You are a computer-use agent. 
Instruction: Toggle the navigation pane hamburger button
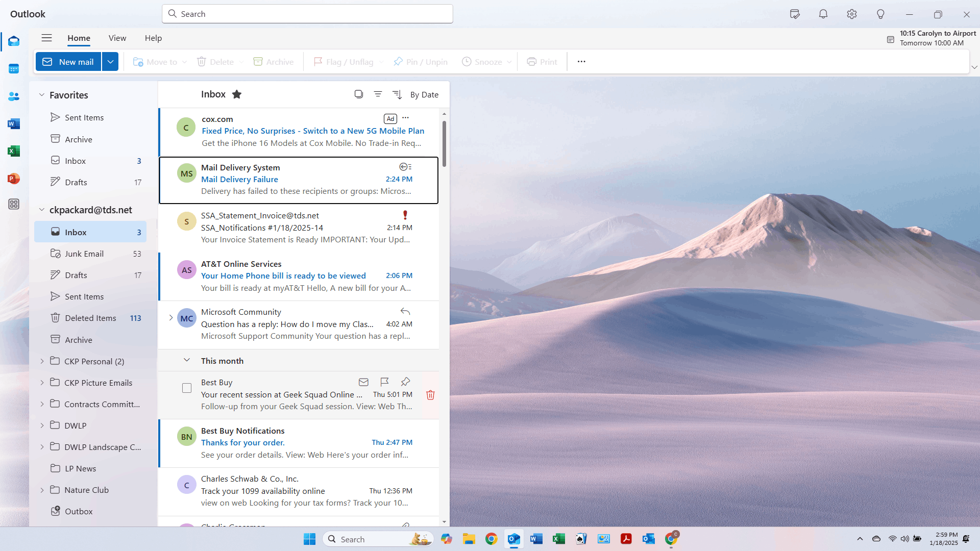click(x=46, y=38)
